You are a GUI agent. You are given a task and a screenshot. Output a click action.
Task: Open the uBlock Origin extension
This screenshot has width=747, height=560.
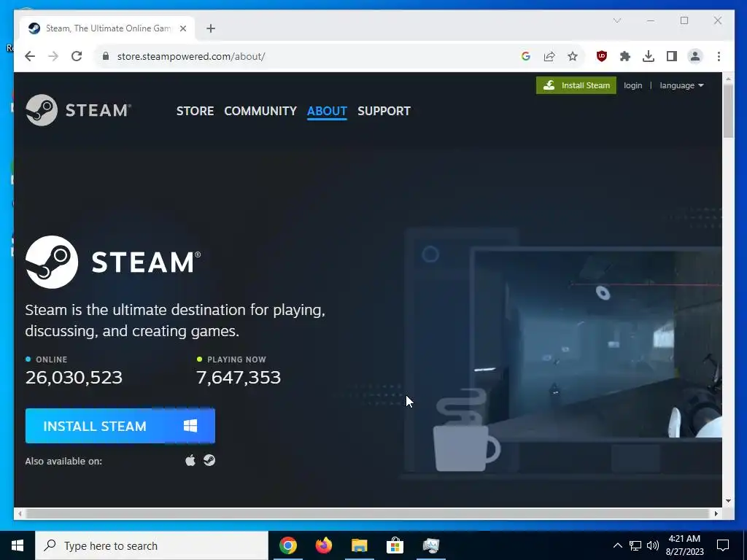(x=602, y=56)
